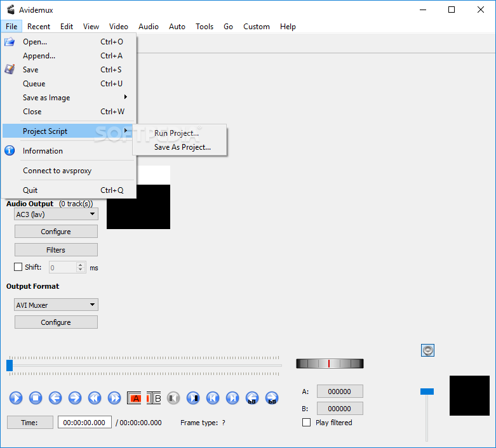Expand the Project Script submenu entry
The width and height of the screenshot is (496, 448).
(x=67, y=131)
